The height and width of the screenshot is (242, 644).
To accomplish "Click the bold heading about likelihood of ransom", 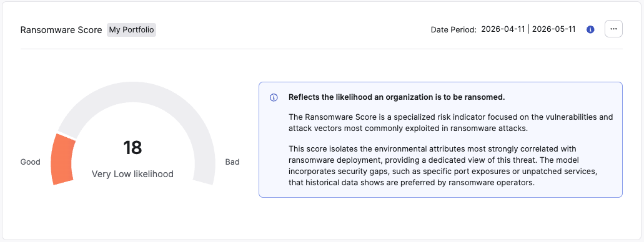I will click(x=397, y=98).
